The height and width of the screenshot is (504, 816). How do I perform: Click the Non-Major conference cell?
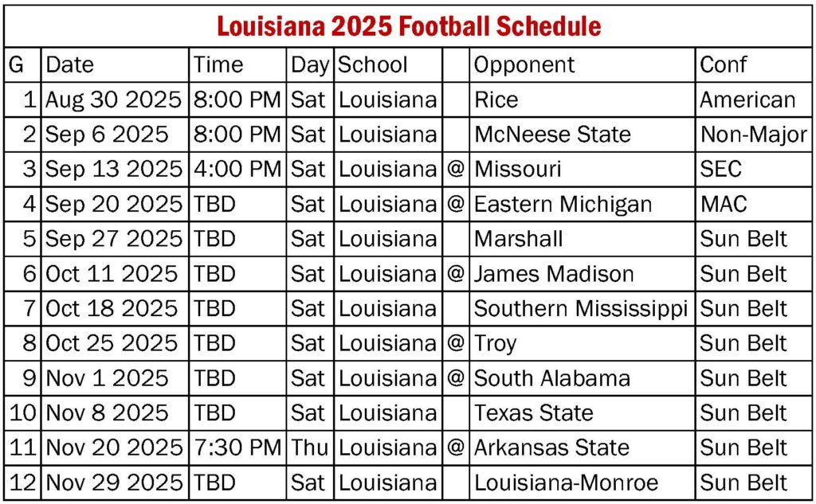(x=754, y=135)
